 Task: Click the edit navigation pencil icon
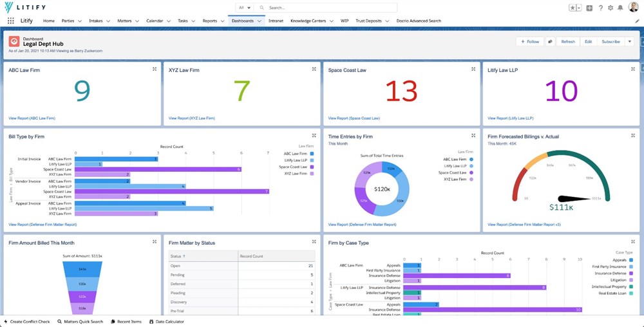pyautogui.click(x=637, y=21)
